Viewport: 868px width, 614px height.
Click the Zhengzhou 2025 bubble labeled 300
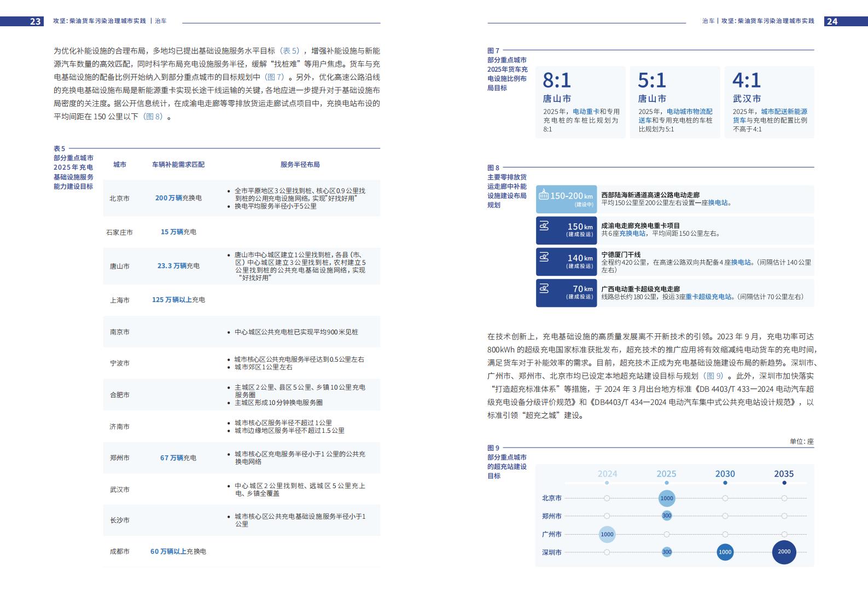click(x=666, y=515)
